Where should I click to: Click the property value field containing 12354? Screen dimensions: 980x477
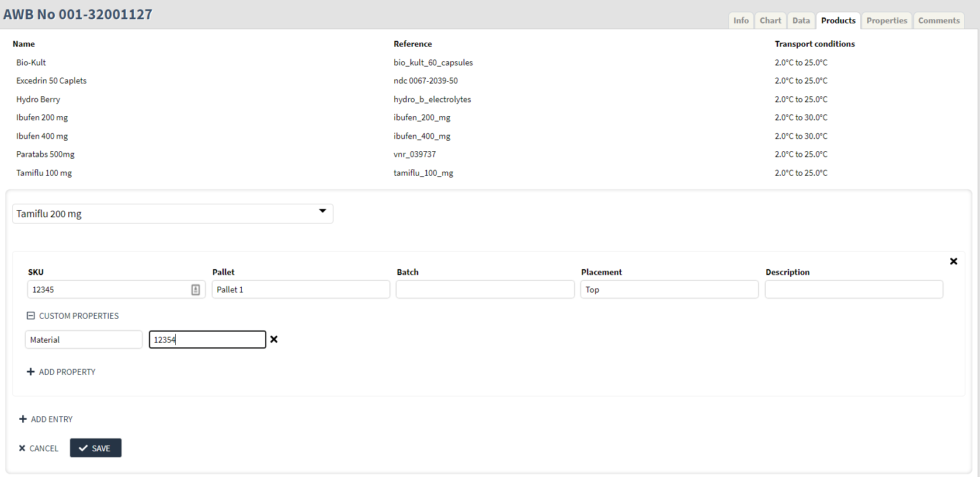[x=207, y=340]
